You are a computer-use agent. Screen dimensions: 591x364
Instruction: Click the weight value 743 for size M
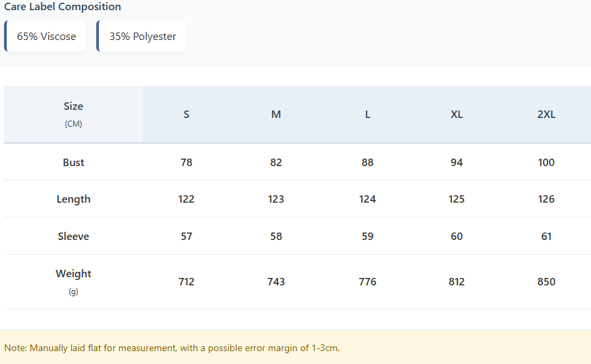[276, 282]
